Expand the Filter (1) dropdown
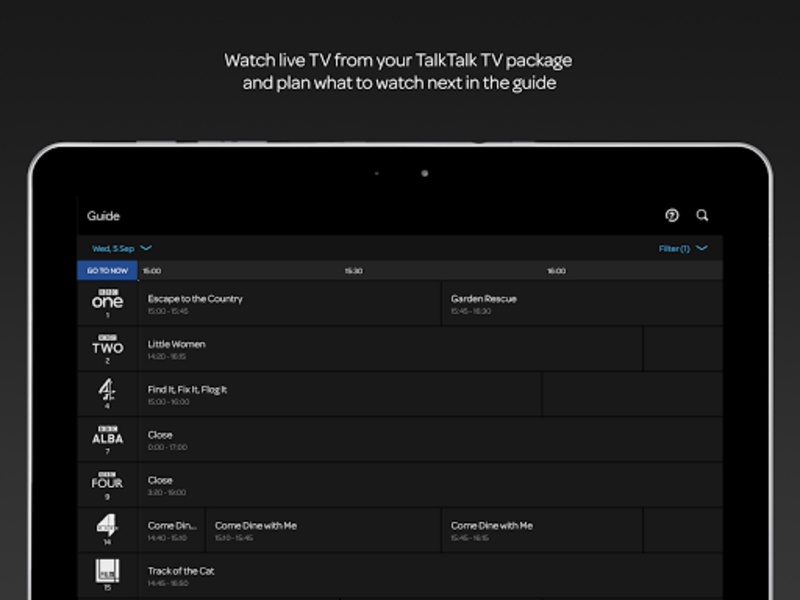 (x=683, y=248)
